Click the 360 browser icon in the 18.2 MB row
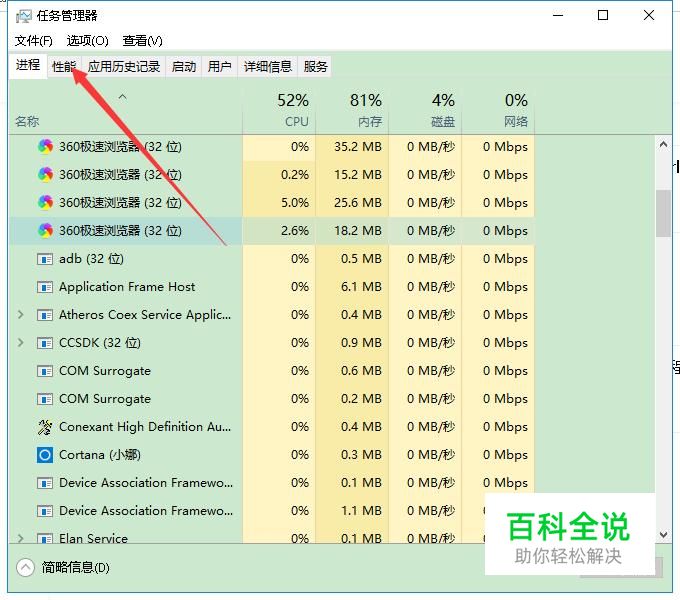This screenshot has width=680, height=600. point(45,231)
